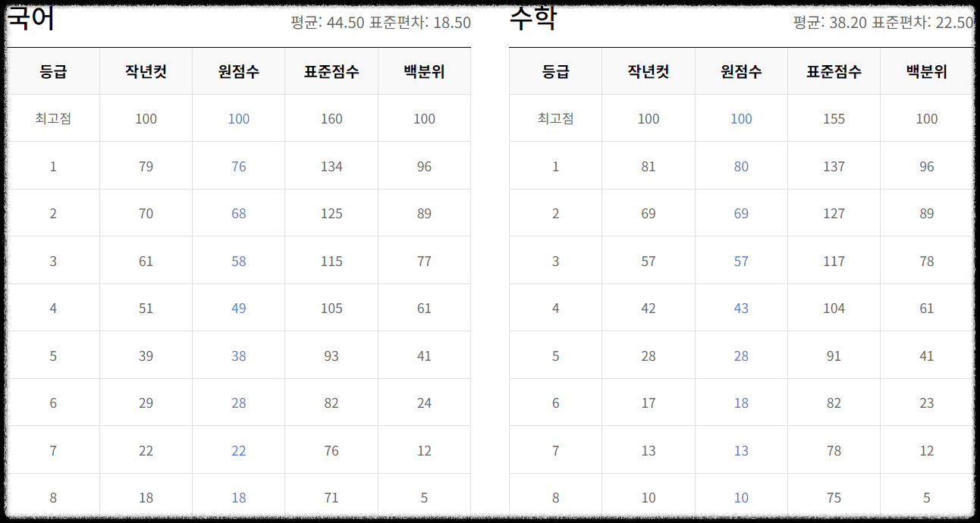Select the blue 원점수 value 10 for grade 8 수학
Screen dimensions: 980x523
[740, 497]
